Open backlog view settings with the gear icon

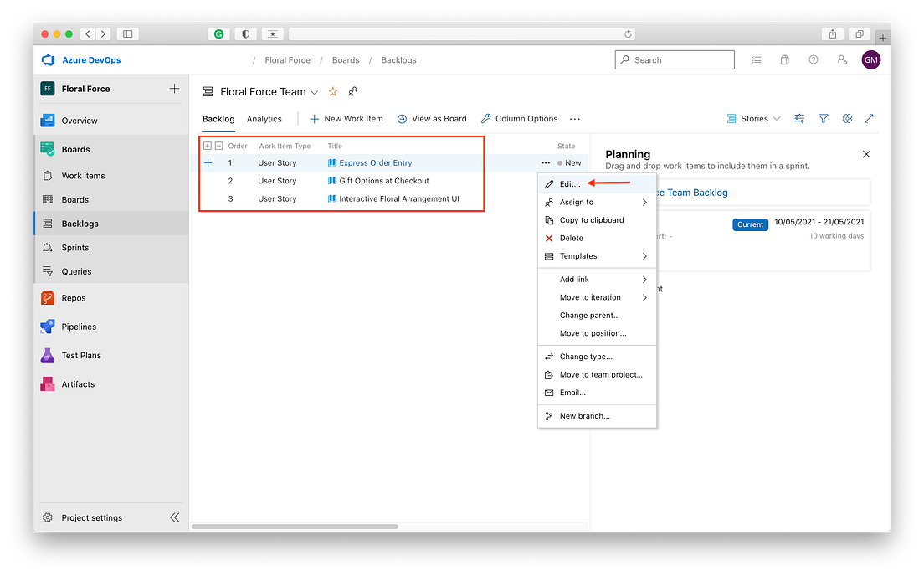point(847,119)
